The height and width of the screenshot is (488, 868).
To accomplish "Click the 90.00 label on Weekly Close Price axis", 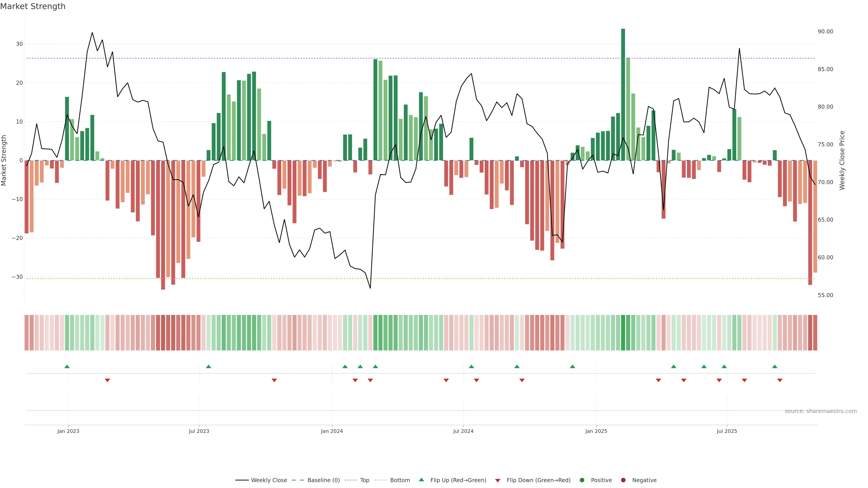I will (x=825, y=32).
